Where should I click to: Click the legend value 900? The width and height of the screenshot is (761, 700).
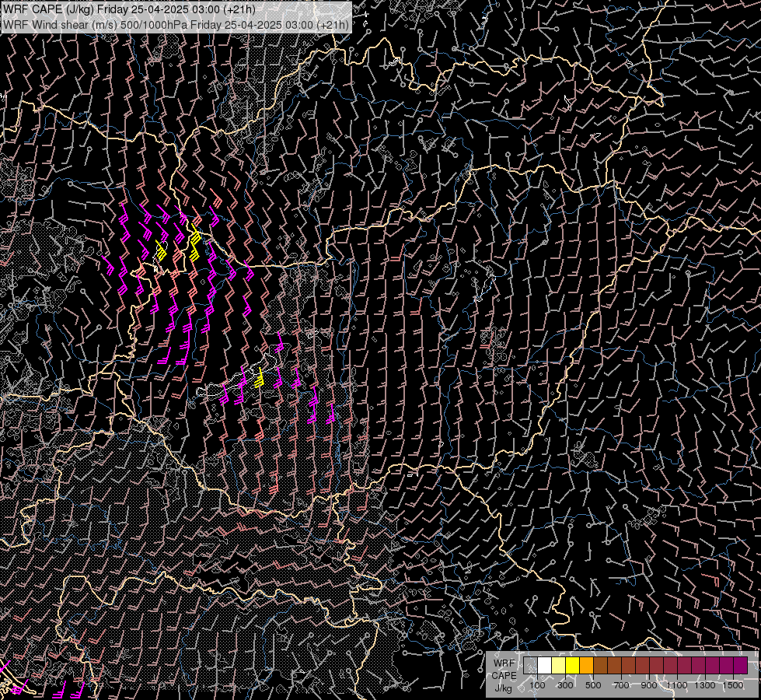(649, 685)
